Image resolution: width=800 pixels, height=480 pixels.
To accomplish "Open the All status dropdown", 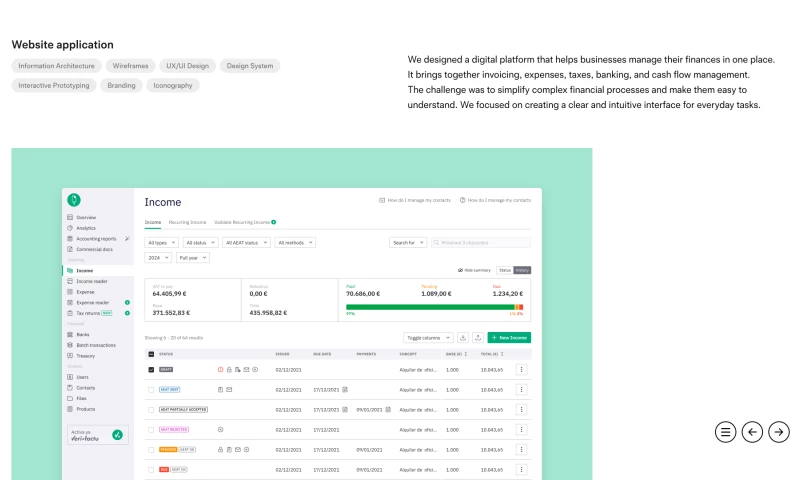I will tap(200, 243).
